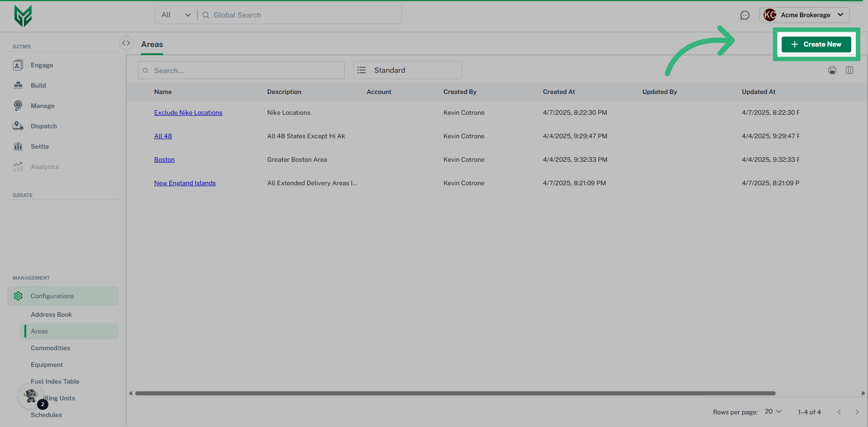Go to Commodities
The height and width of the screenshot is (427, 868).
(50, 348)
